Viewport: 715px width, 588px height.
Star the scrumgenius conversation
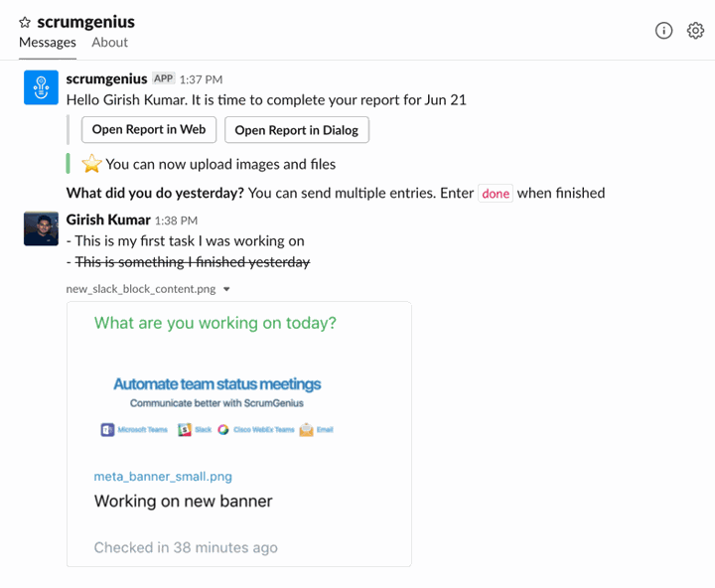tap(25, 22)
